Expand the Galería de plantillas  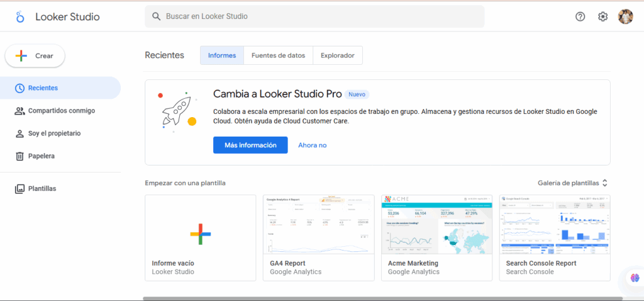572,183
